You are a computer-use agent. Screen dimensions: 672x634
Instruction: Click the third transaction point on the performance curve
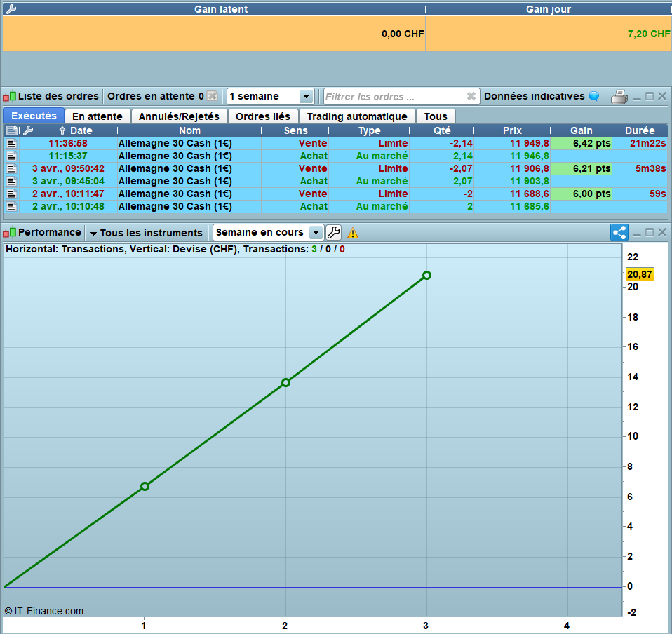coord(426,275)
